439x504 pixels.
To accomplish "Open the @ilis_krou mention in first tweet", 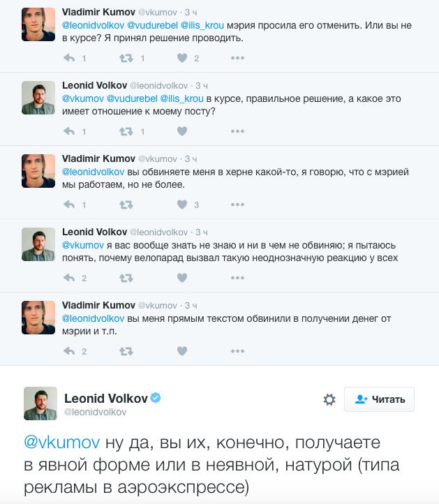I will pyautogui.click(x=202, y=25).
